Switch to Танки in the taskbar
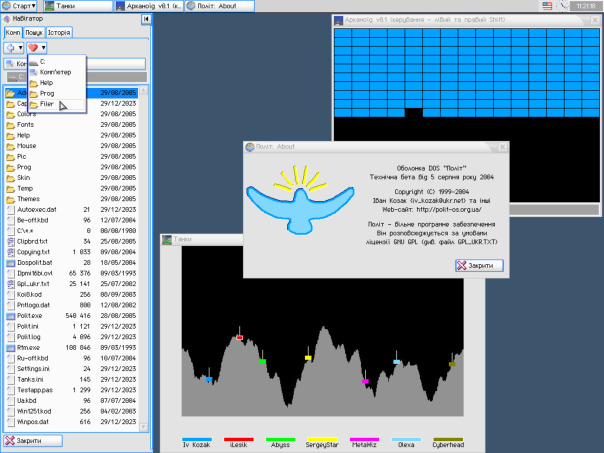Screen dimensions: 604x453 (79, 6)
